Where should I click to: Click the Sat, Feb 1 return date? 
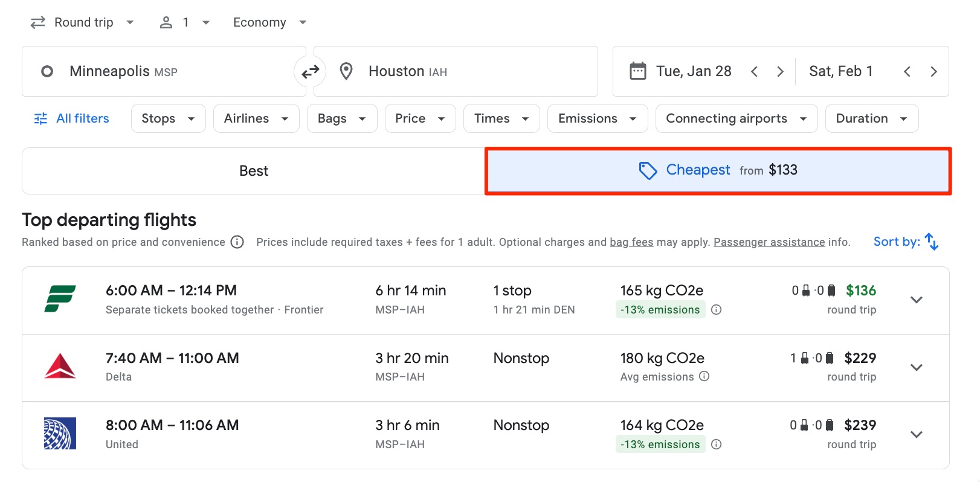841,71
